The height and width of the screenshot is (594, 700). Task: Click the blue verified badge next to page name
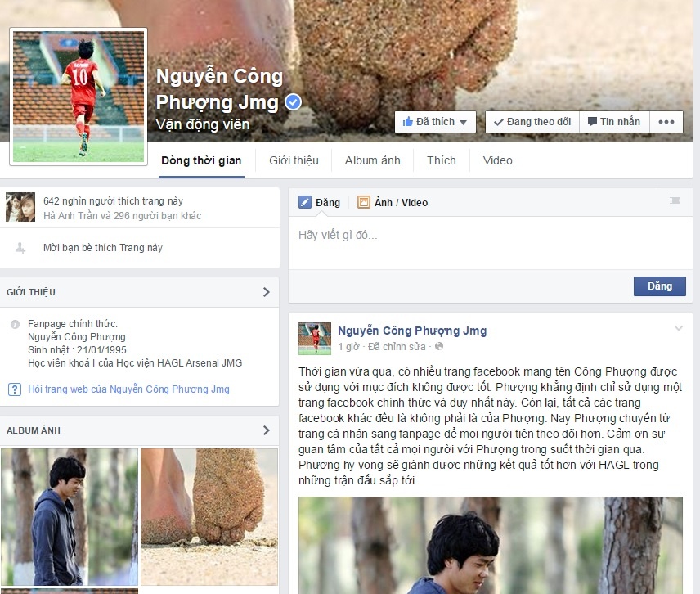pos(294,102)
